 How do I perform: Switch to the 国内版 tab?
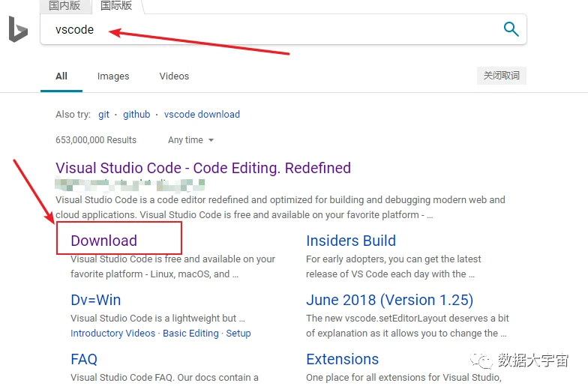point(64,5)
